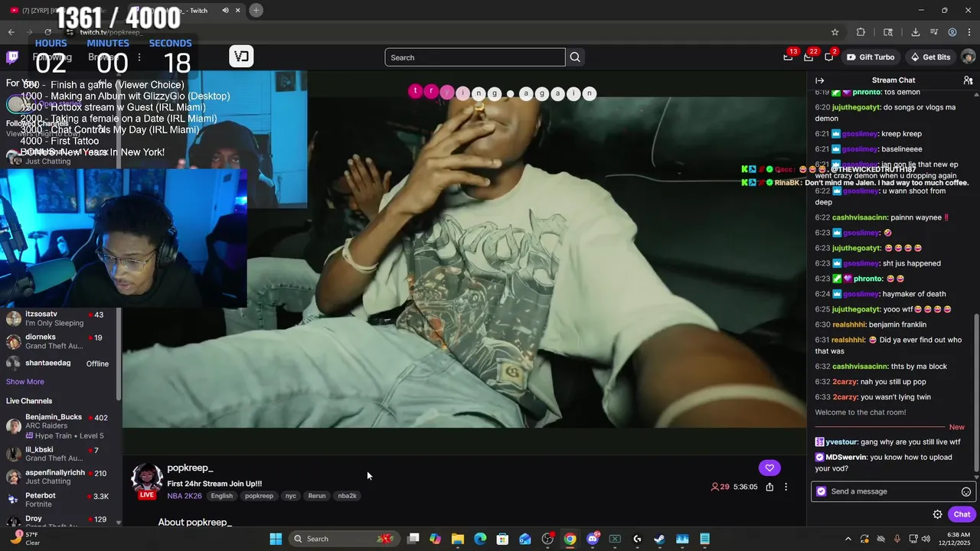Click the search magnifier button
Image resolution: width=980 pixels, height=551 pixels.
click(x=575, y=57)
